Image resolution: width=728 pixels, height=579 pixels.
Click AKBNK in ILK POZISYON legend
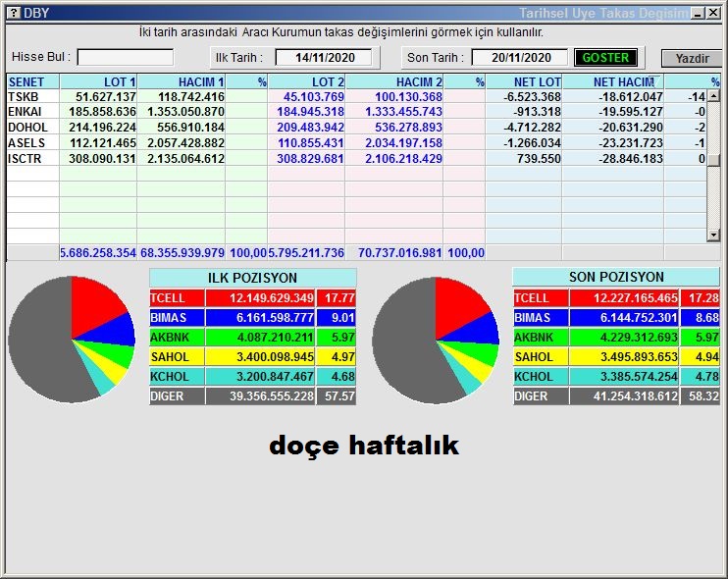[x=177, y=337]
